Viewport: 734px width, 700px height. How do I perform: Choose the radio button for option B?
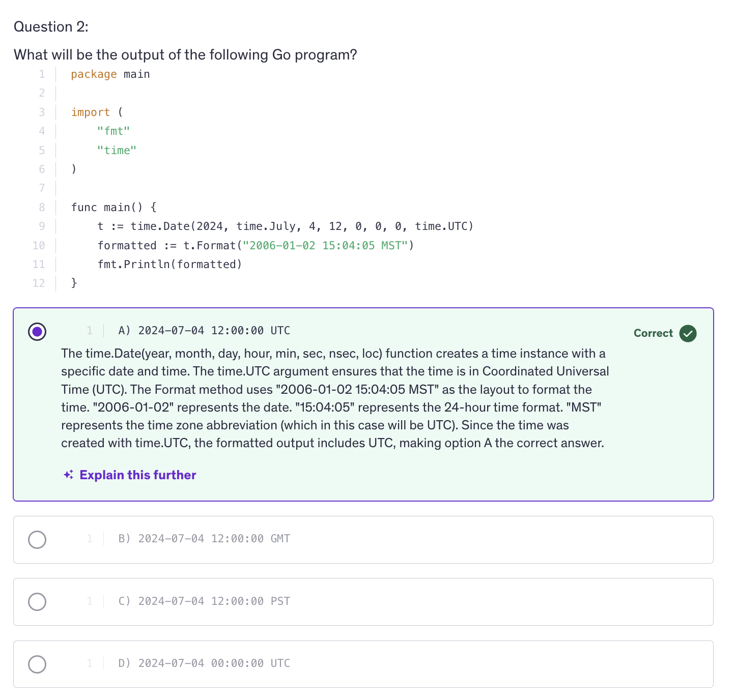[37, 540]
